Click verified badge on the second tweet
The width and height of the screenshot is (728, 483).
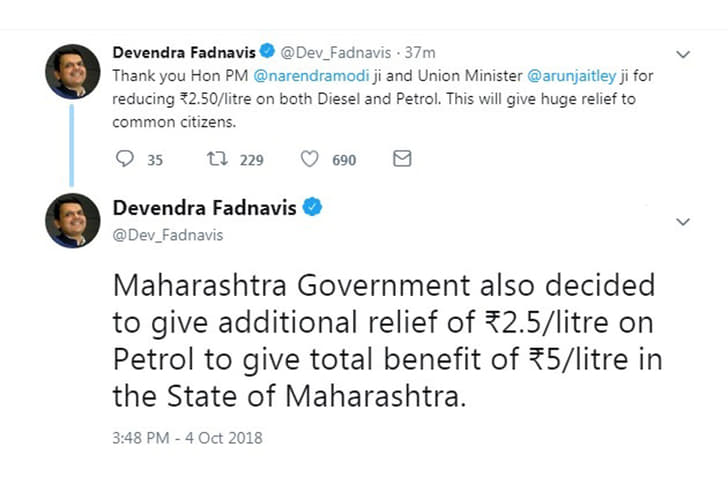[313, 208]
